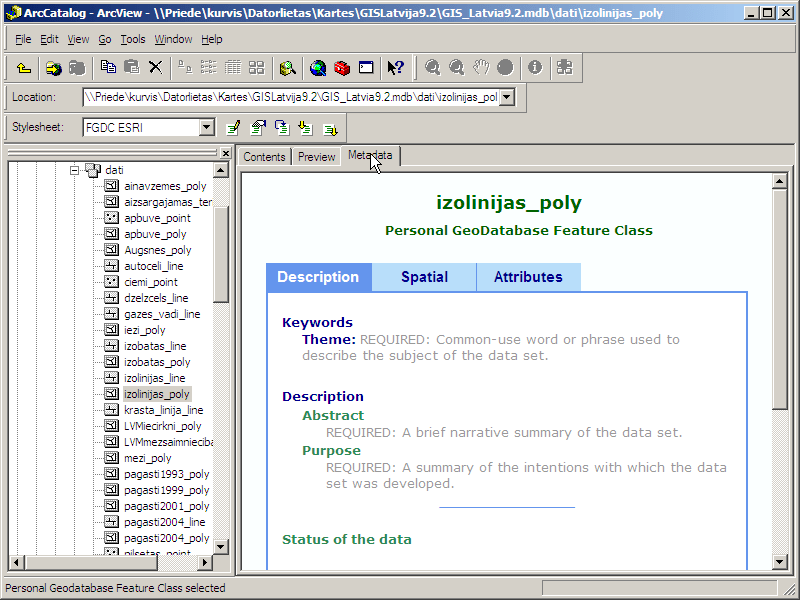
Task: Open the View menu
Action: pos(78,39)
